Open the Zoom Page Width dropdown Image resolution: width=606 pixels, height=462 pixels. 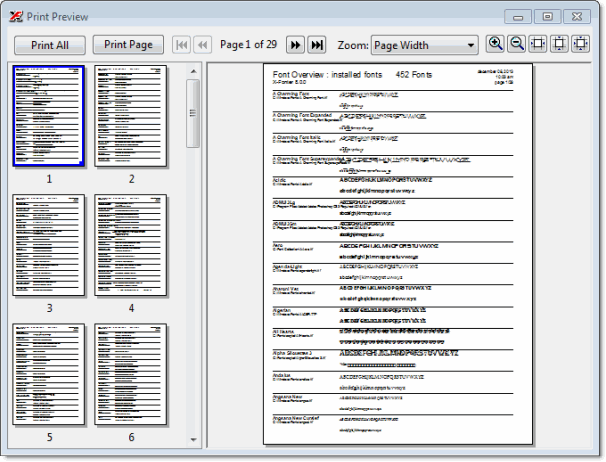click(424, 45)
